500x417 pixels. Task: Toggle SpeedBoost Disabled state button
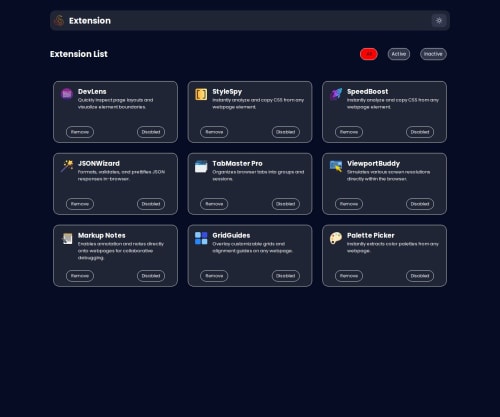[420, 132]
